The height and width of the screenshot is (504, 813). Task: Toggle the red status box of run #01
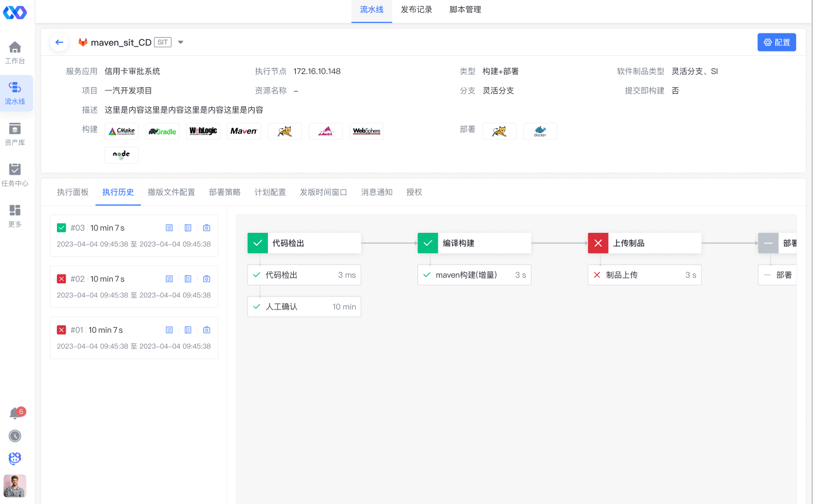coord(61,330)
